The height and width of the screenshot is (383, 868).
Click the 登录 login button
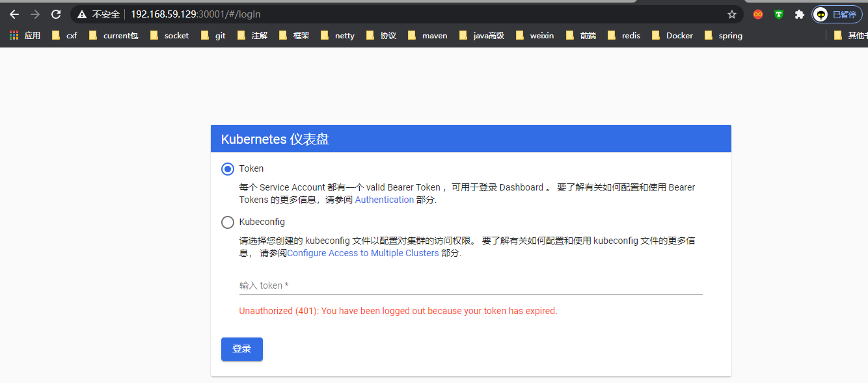pyautogui.click(x=242, y=349)
